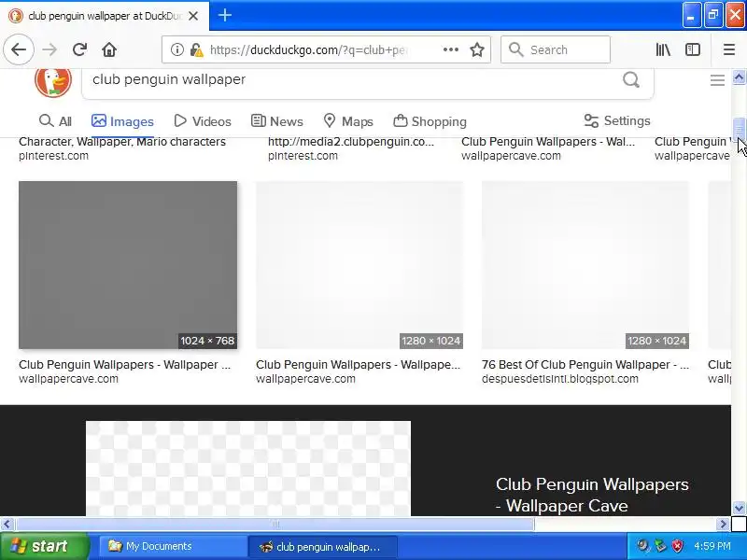The width and height of the screenshot is (747, 560).
Task: Open a new tab with plus button
Action: pos(225,15)
